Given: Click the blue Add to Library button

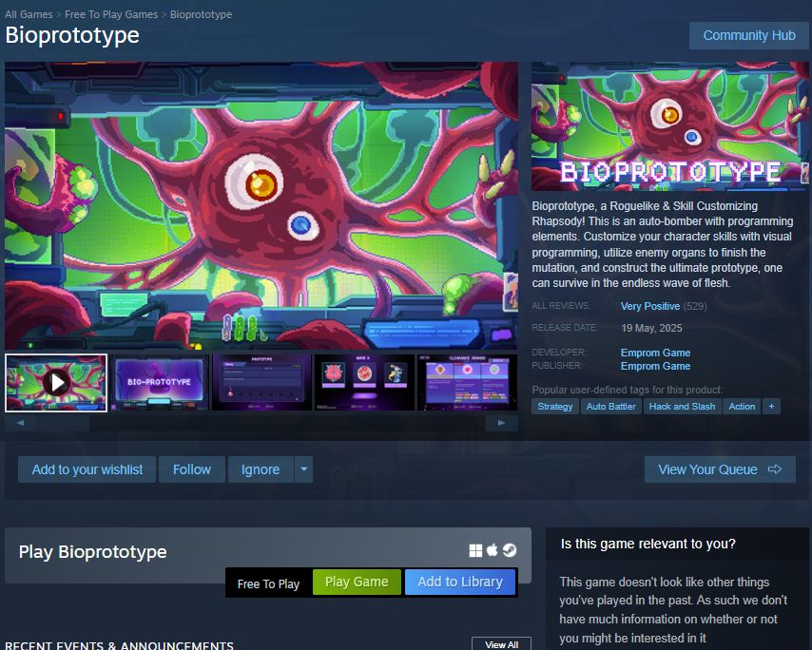Looking at the screenshot, I should click(460, 583).
